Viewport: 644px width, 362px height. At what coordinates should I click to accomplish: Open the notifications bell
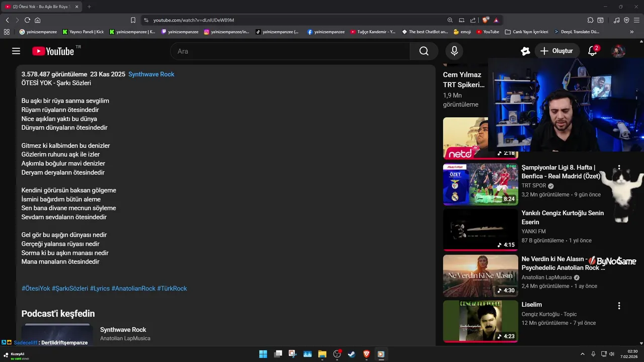593,51
